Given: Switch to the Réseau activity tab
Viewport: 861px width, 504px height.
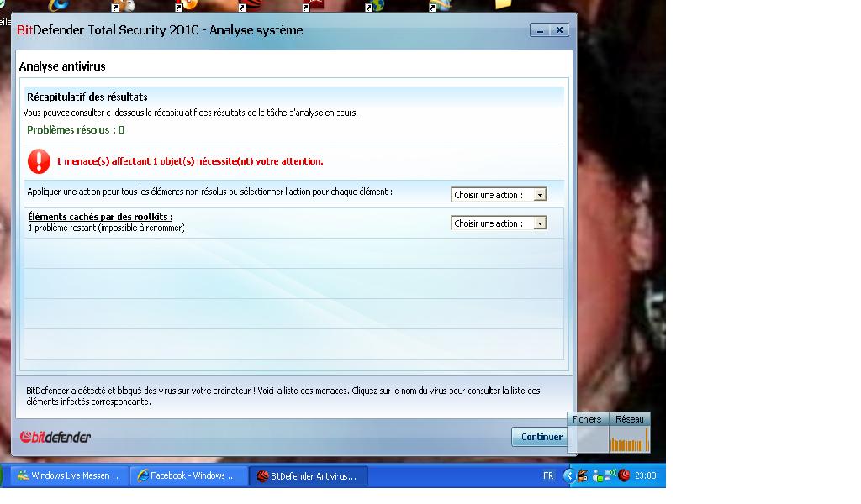Looking at the screenshot, I should point(629,419).
